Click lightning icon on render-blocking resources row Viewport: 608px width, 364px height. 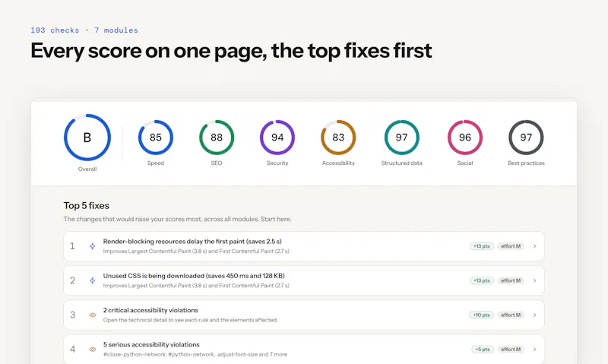point(92,246)
